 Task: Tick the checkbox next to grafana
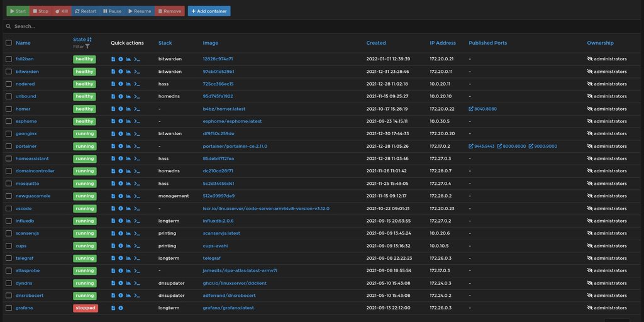tap(8, 308)
